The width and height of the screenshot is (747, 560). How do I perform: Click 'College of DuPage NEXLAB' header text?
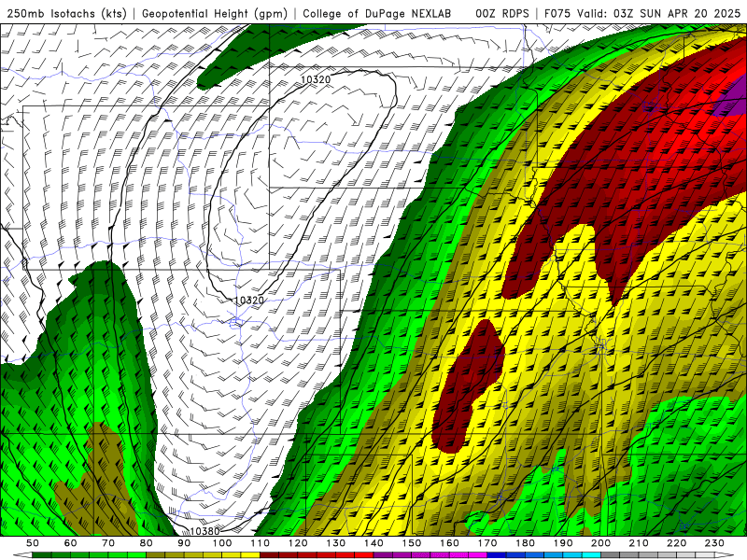376,13
